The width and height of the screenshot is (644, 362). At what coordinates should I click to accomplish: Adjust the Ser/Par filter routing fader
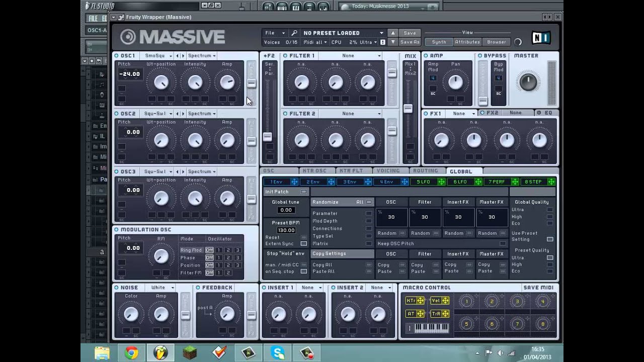268,136
